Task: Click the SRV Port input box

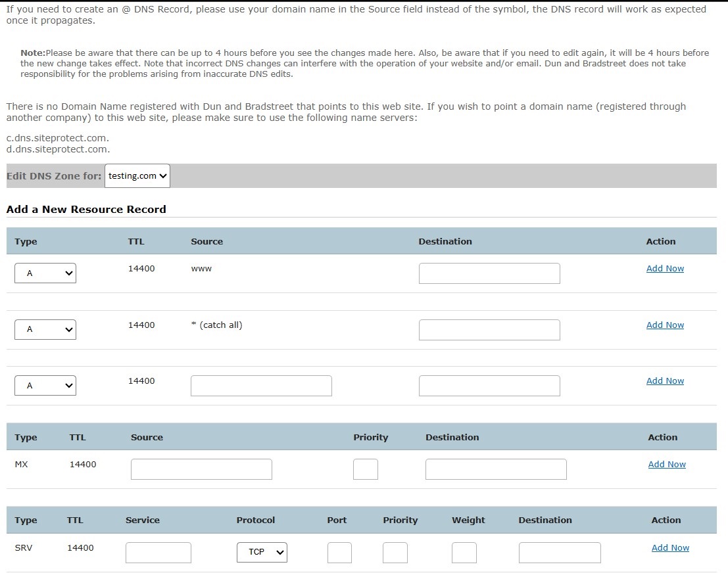Action: point(339,553)
